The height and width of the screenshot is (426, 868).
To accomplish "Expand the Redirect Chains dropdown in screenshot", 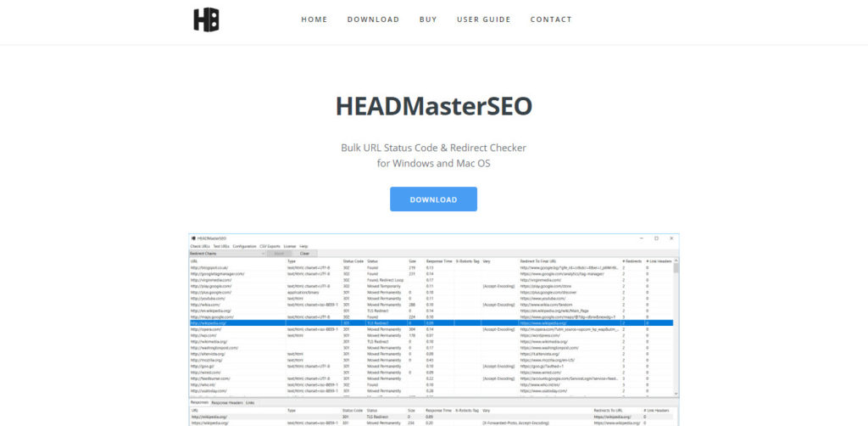I will 227,253.
